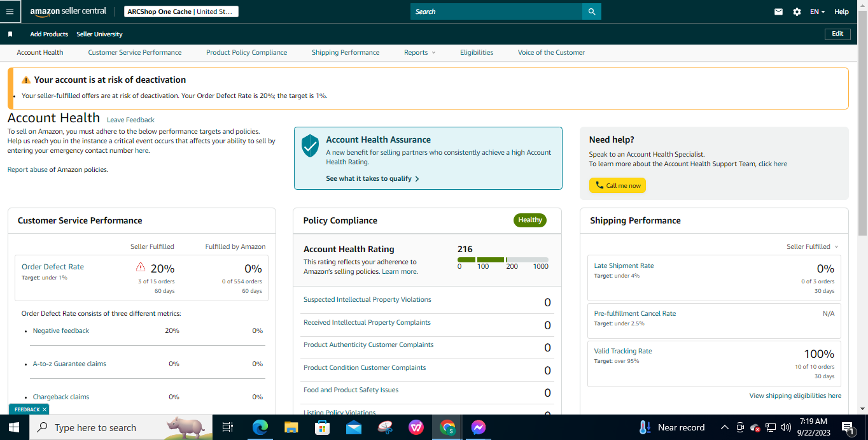The image size is (868, 440).
Task: Open WPS Office taskbar icon
Action: 416,427
